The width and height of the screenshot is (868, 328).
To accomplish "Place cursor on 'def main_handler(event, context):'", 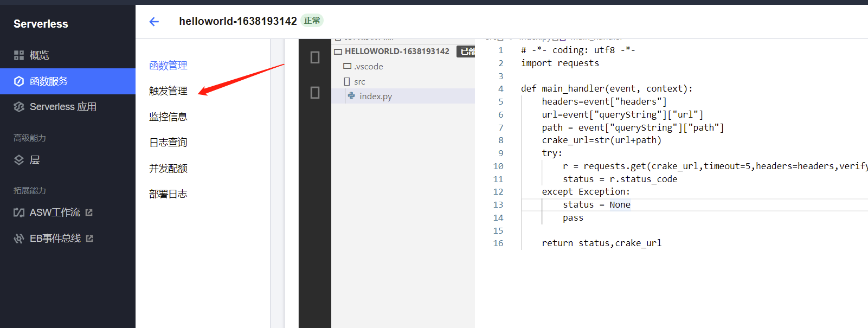I will (607, 88).
